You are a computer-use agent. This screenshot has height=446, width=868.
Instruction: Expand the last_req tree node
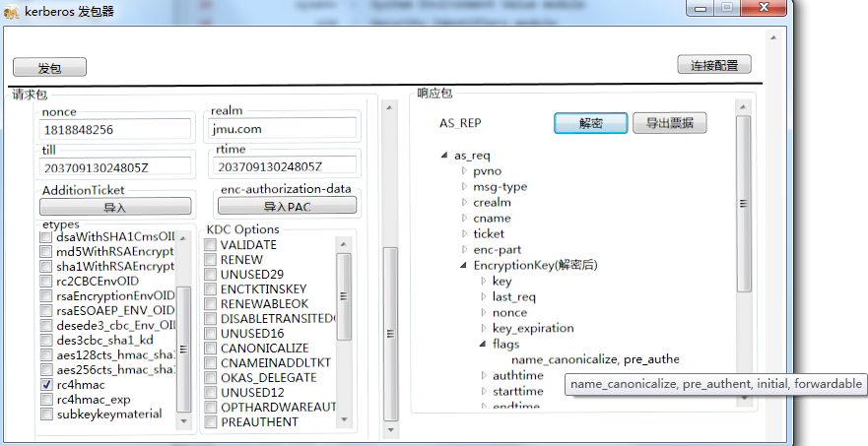point(484,296)
